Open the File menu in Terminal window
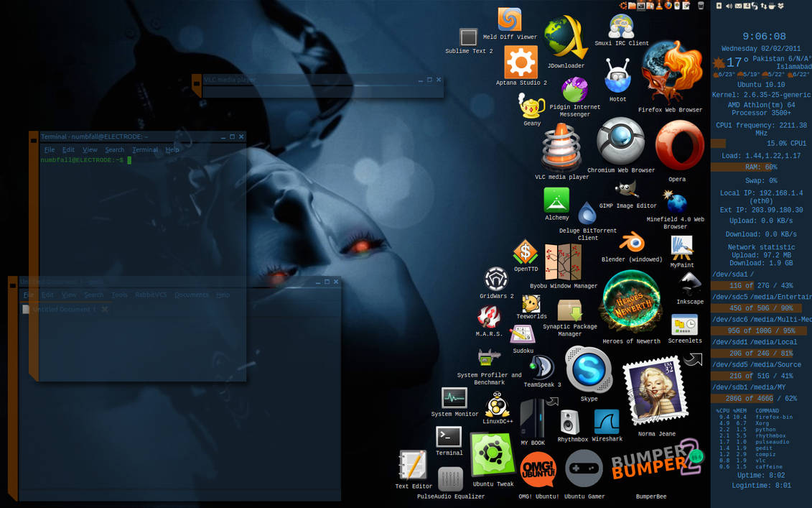 tap(50, 149)
